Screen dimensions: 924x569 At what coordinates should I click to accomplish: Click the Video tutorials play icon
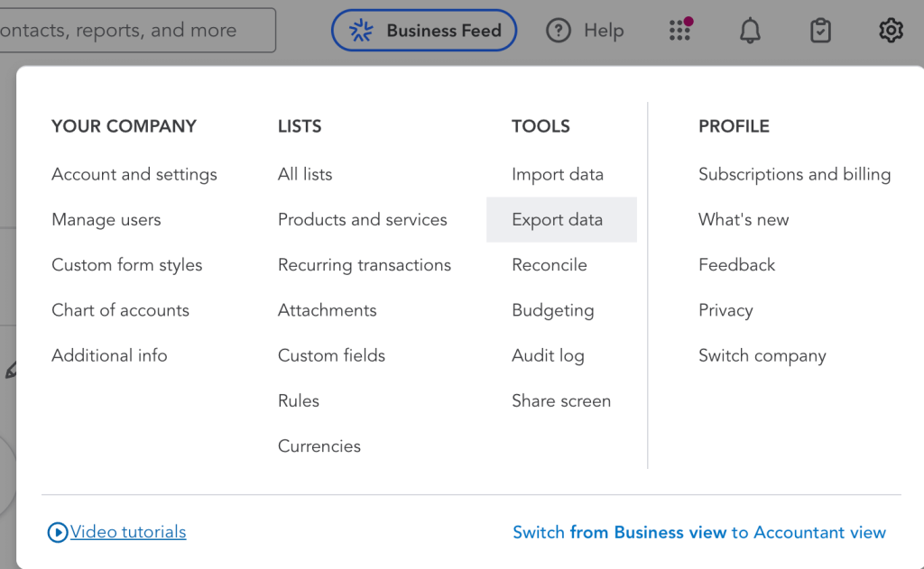coord(58,532)
